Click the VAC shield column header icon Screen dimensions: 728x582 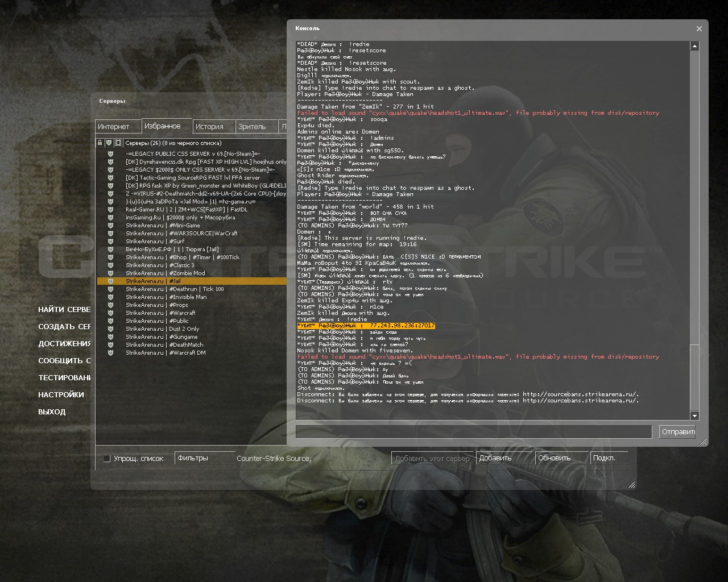point(109,143)
